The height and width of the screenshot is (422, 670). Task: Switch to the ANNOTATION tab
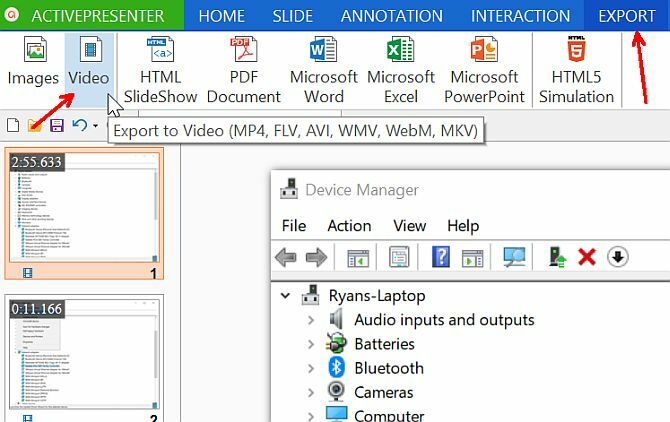pos(392,16)
